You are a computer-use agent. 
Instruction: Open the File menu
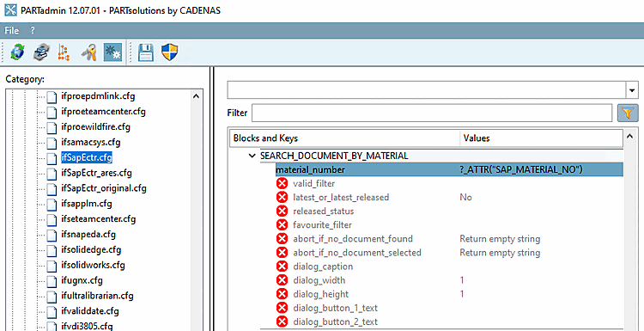(11, 31)
